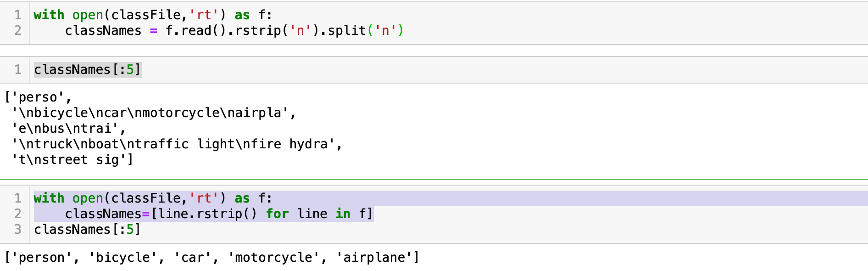Click highlighted line 'with open' in third cell
Screen dimensions: 868x271
click(x=153, y=198)
